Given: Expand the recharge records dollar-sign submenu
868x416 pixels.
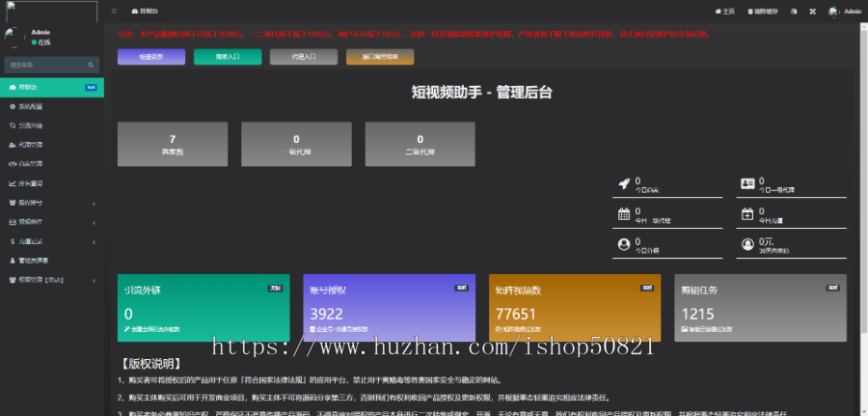Looking at the screenshot, I should [x=52, y=241].
